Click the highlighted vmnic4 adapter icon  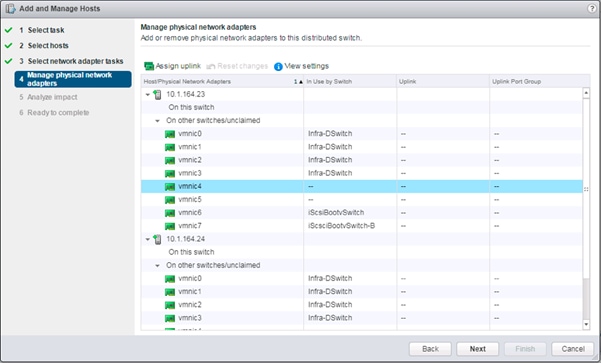[170, 187]
